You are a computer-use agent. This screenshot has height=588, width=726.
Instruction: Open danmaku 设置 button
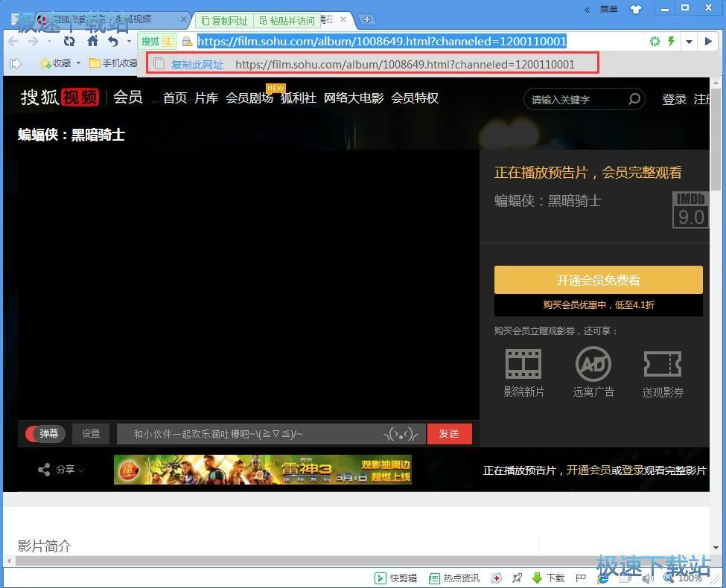pos(91,434)
